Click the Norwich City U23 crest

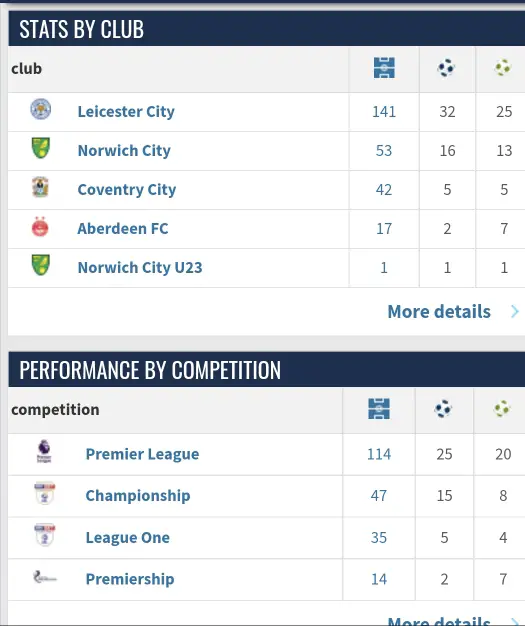[x=40, y=265]
